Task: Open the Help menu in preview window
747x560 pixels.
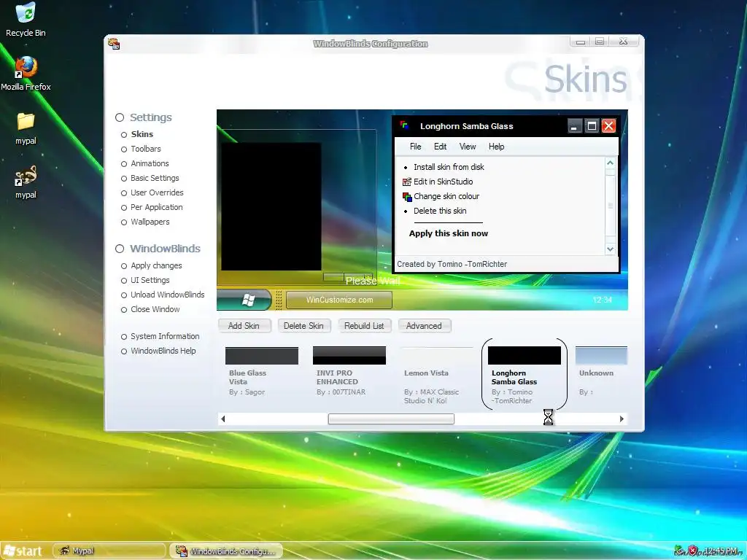Action: click(x=496, y=147)
